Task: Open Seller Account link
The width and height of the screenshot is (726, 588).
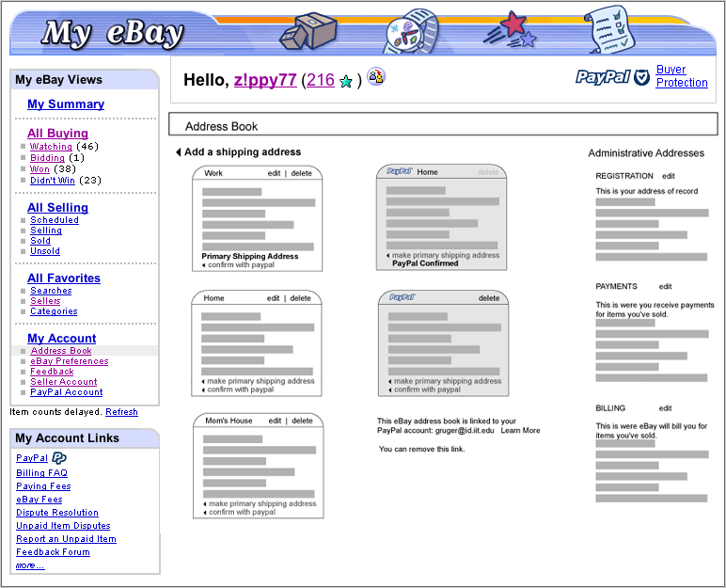Action: tap(64, 382)
